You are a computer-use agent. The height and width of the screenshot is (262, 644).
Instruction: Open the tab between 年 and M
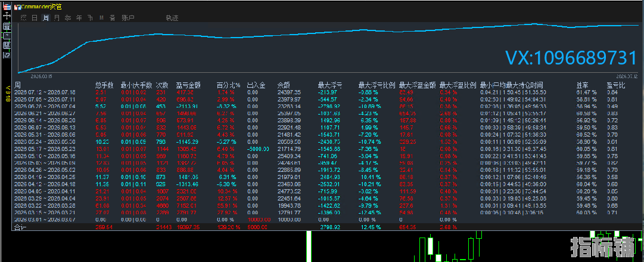point(90,18)
